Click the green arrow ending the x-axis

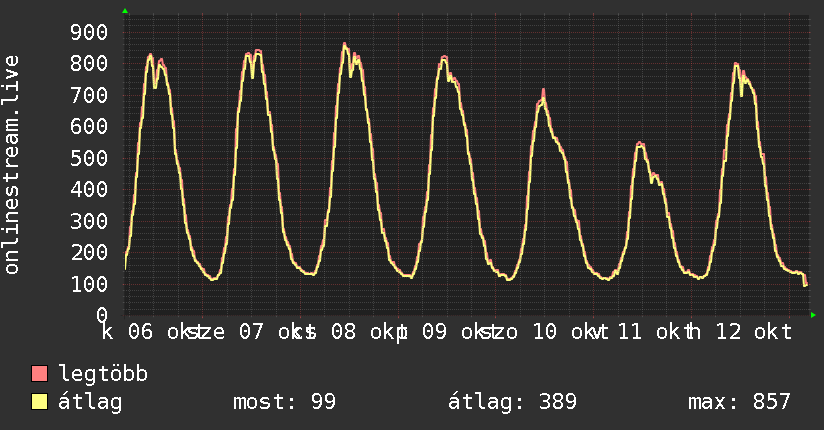(x=813, y=315)
